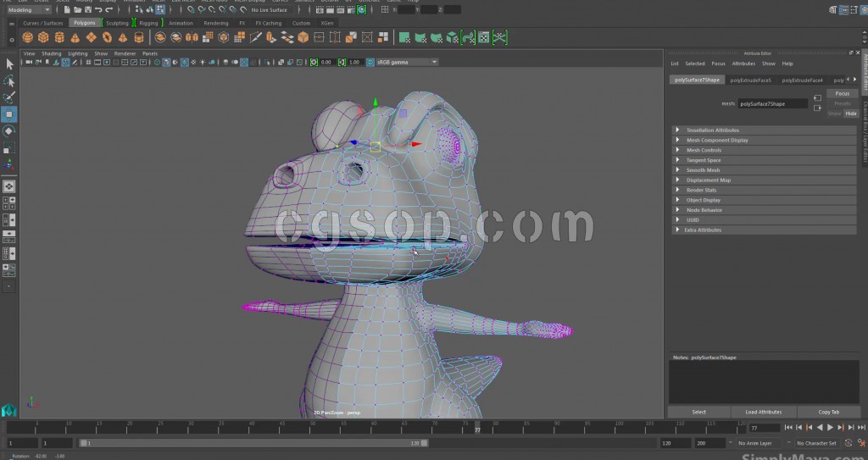Toggle the viewport gamma button beside 1.00
The height and width of the screenshot is (460, 868).
click(342, 62)
